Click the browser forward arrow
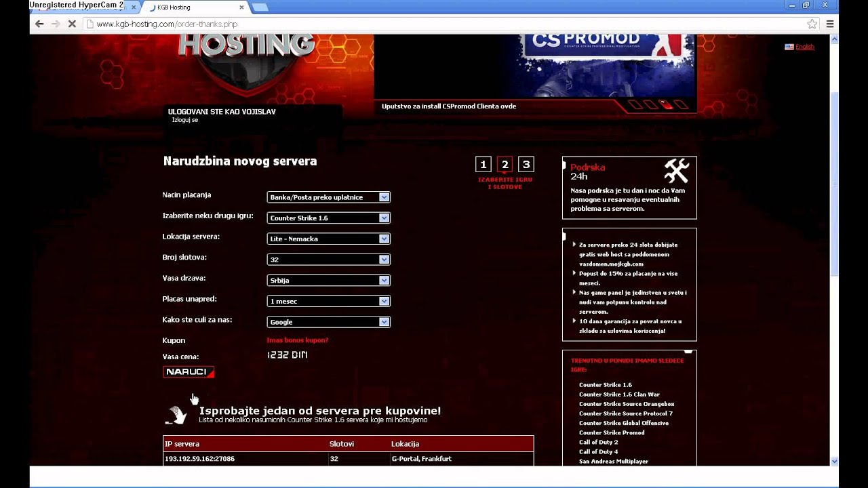868x488 pixels. pos(56,24)
